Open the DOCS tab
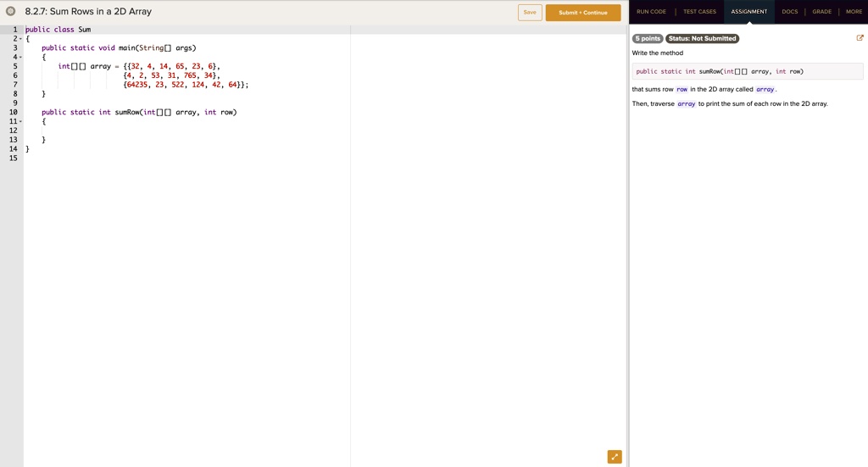868x467 pixels. (x=789, y=12)
